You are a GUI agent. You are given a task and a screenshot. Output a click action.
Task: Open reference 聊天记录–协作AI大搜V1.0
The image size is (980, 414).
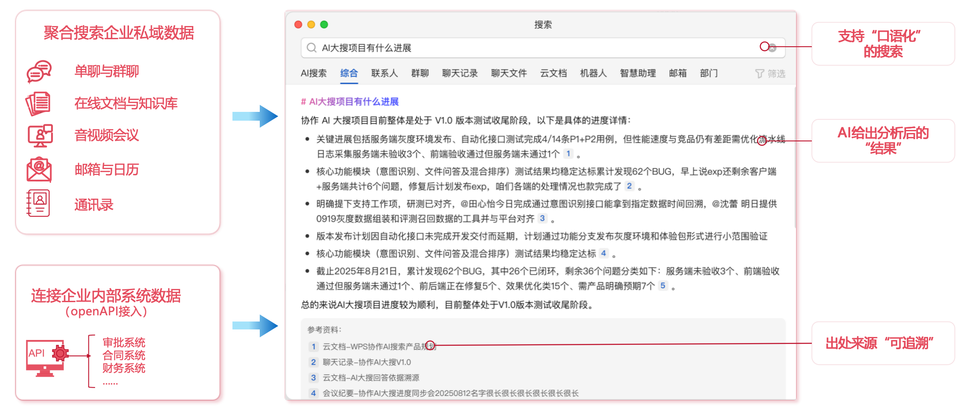coord(366,362)
